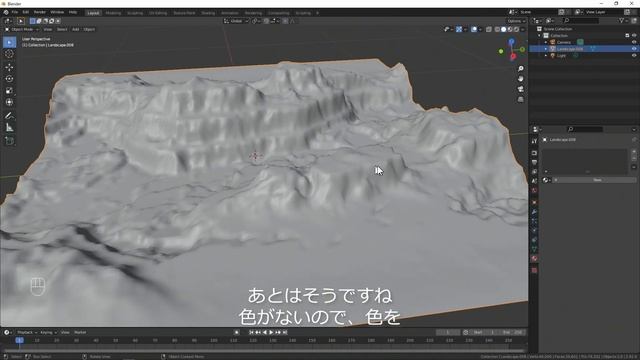Switch to Wireframe viewport shading

point(497,29)
